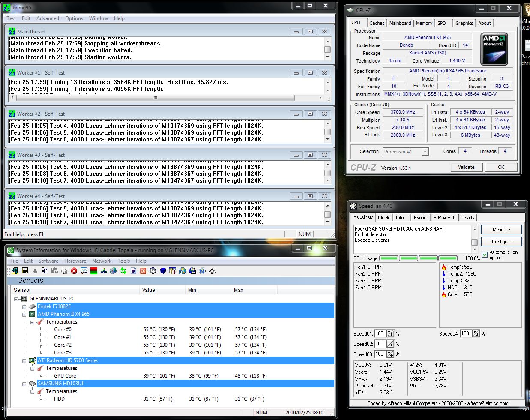Click the Exit door icon in SIW toolbar

coord(15,271)
